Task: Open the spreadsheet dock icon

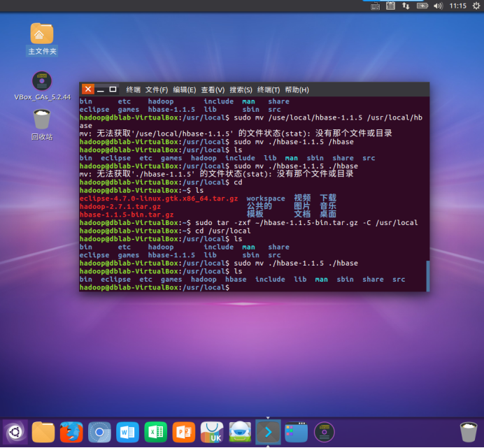Action: (x=155, y=432)
